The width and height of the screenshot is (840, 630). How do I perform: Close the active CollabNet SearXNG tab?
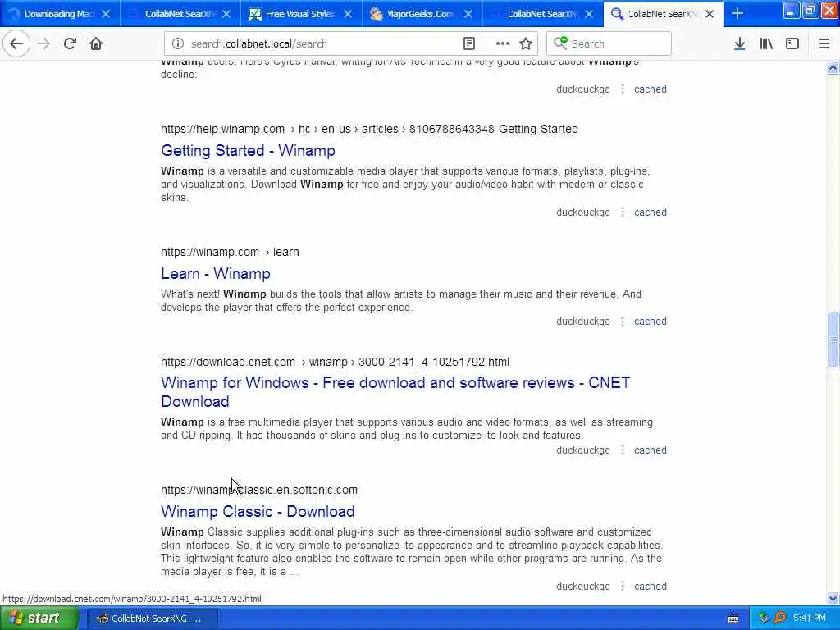tap(710, 14)
